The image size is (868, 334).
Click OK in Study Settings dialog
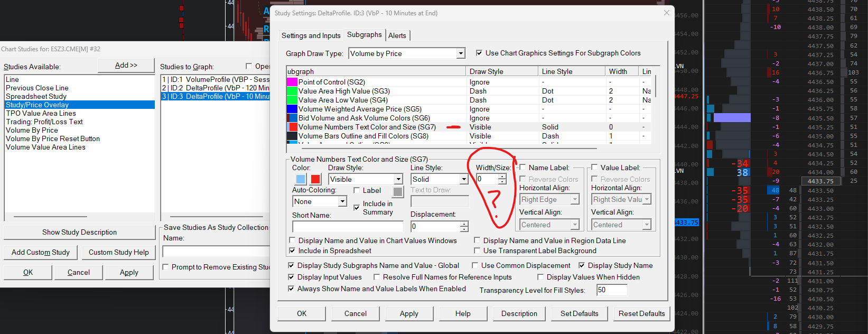coord(302,313)
